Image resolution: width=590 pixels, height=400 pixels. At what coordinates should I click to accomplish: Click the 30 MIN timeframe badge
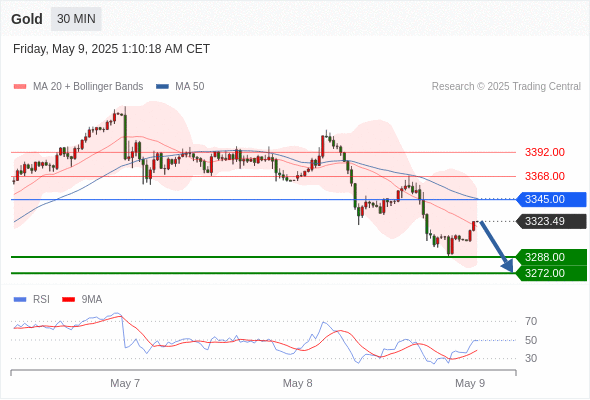pyautogui.click(x=76, y=19)
